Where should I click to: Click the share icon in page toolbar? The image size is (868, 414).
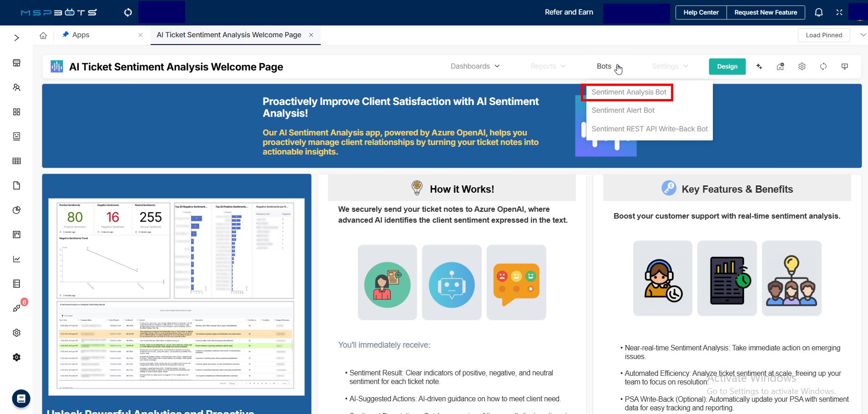pos(780,66)
